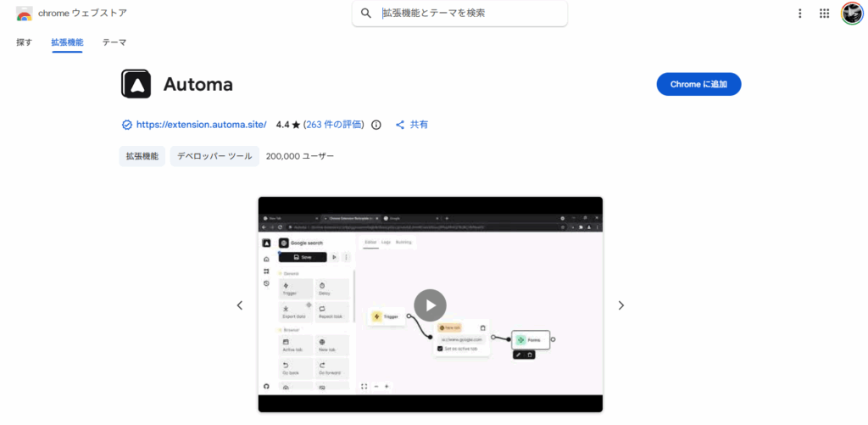Switch to the 探す tab
Viewport: 868px width, 425px height.
tap(25, 42)
